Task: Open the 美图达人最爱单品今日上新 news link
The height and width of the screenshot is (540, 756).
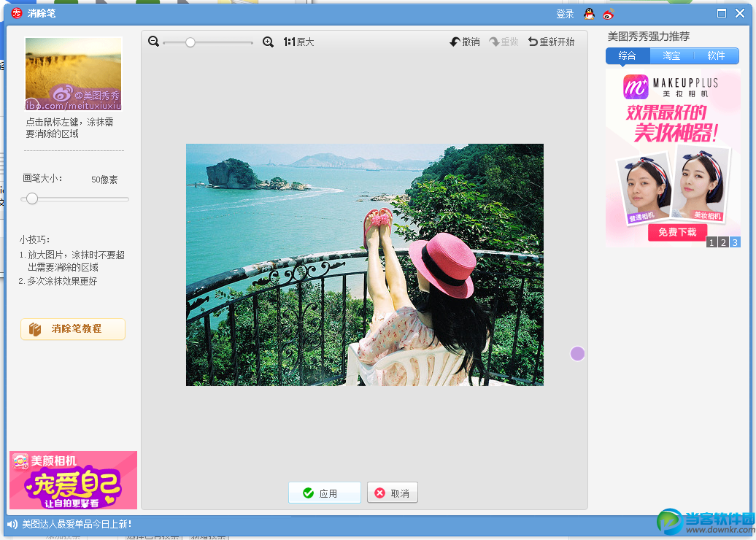Action: [x=77, y=524]
